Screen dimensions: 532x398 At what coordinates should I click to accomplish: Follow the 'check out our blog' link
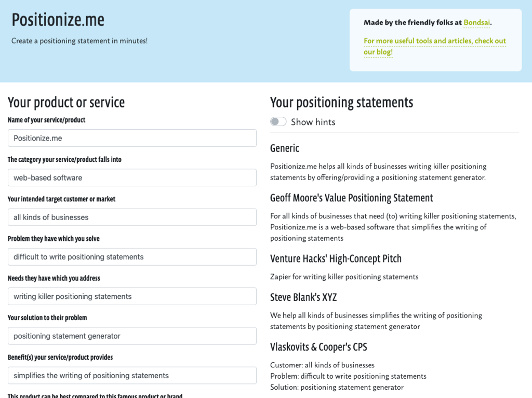(x=435, y=46)
